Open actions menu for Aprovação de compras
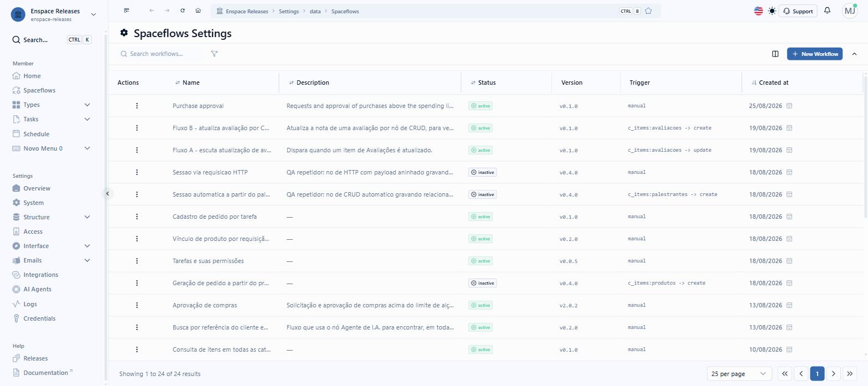Screen dimensions: 868x386 [x=137, y=305]
